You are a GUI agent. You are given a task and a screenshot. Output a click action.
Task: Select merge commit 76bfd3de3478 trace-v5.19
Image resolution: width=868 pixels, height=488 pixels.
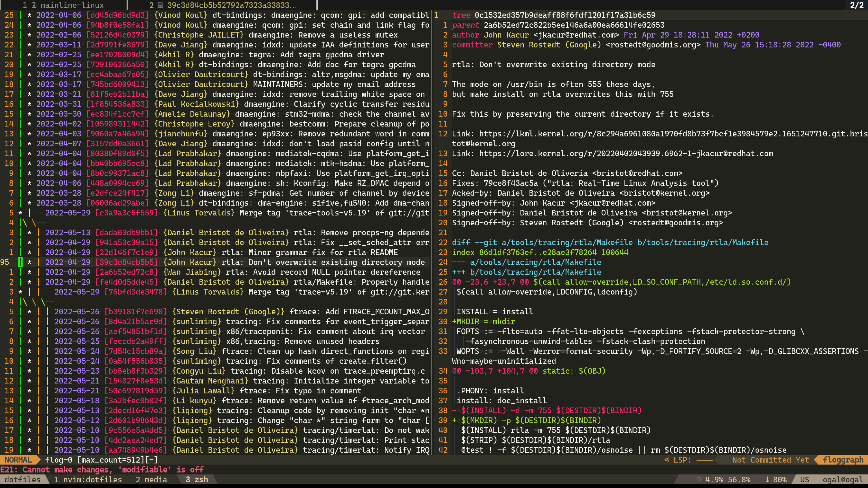(x=225, y=292)
